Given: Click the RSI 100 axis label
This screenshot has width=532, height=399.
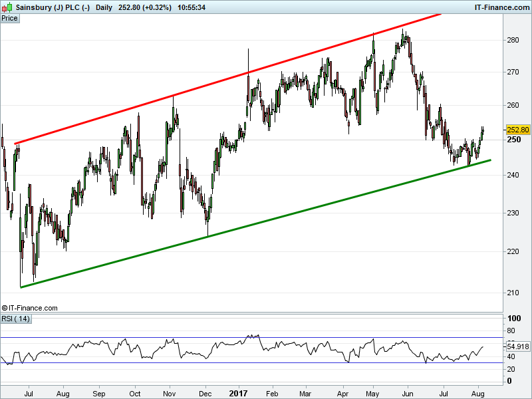Looking at the screenshot, I should pyautogui.click(x=513, y=319).
